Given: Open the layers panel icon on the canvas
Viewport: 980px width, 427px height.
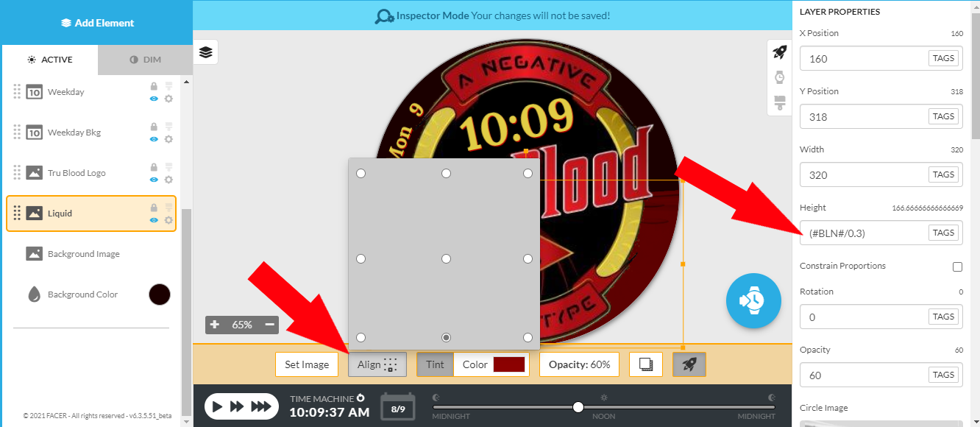Looking at the screenshot, I should pyautogui.click(x=205, y=52).
